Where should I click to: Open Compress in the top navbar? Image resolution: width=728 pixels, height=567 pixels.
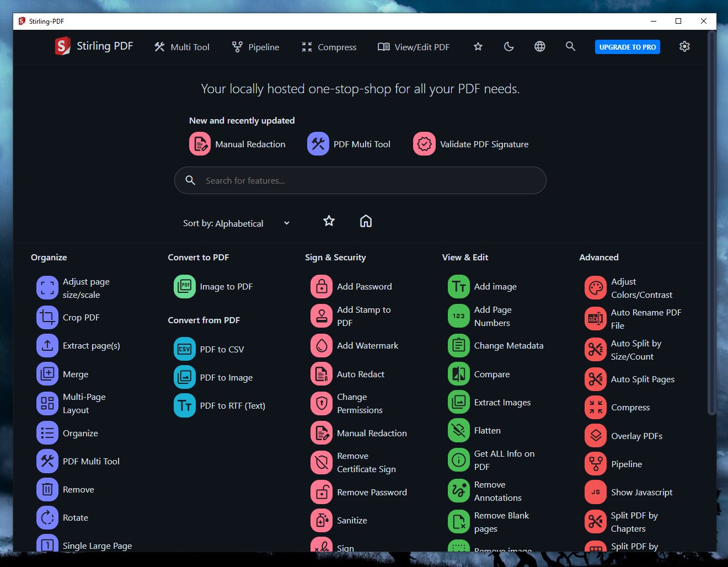click(x=329, y=47)
